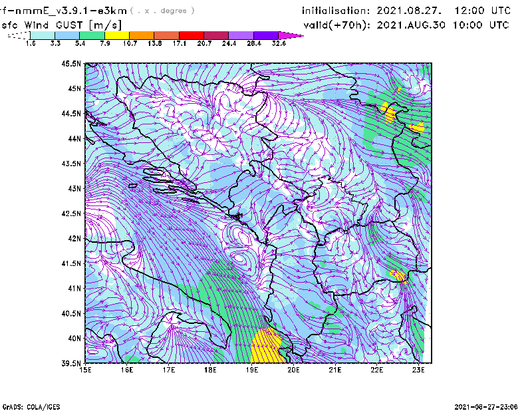
Task: Click the 45.5N latitude label
Action: coord(71,63)
